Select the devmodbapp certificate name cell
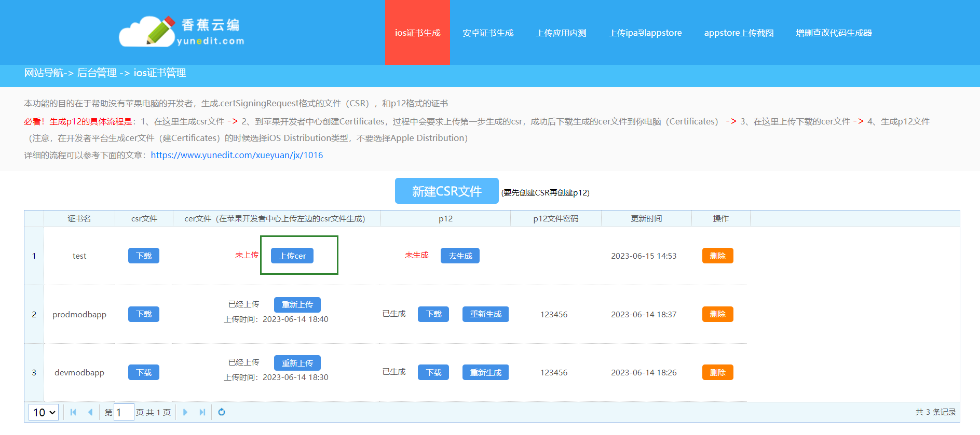The width and height of the screenshot is (980, 435). pos(79,372)
